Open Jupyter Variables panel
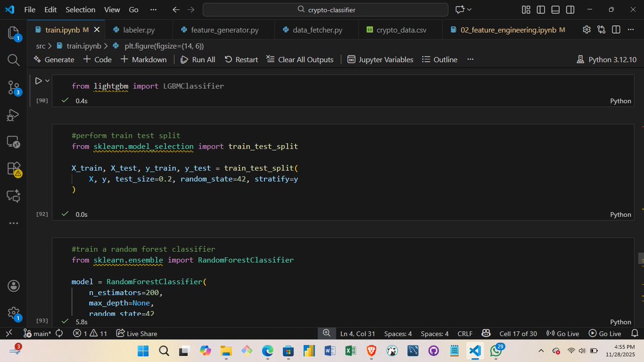644x362 pixels. [x=380, y=60]
